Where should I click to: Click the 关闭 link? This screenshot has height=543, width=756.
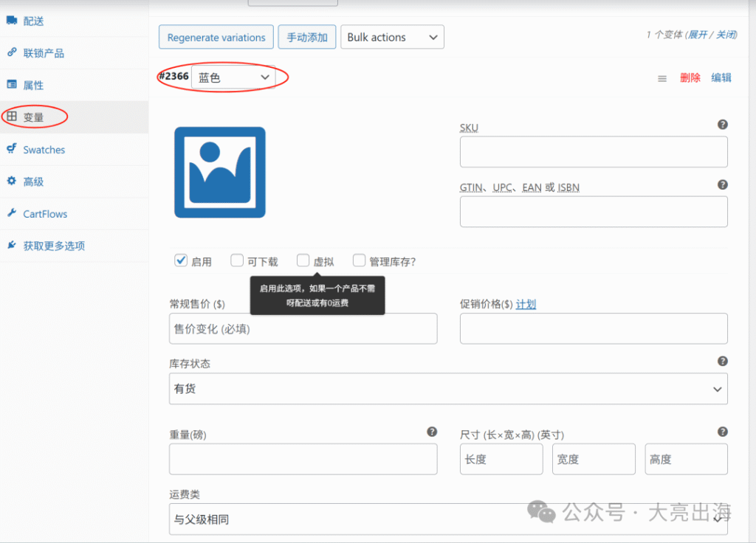726,34
